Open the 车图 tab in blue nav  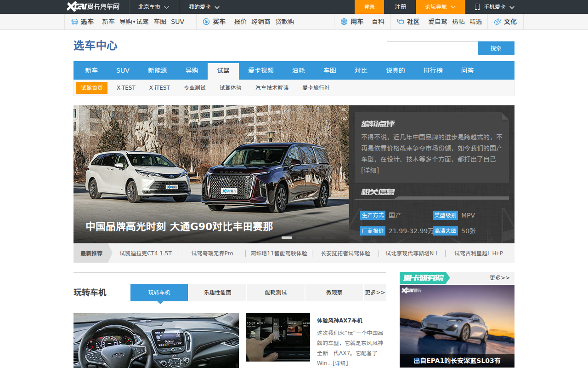tap(330, 70)
